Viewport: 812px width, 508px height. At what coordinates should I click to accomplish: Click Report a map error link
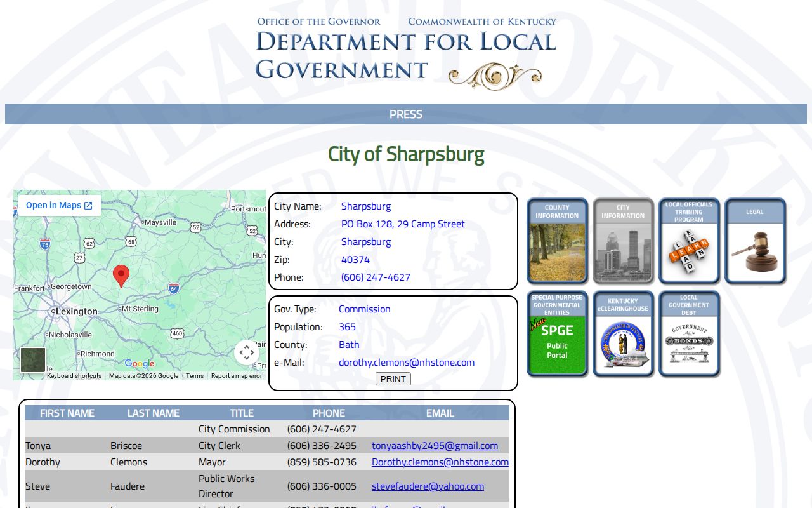click(x=237, y=376)
